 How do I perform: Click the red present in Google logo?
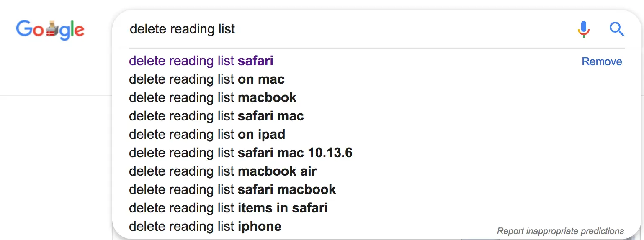point(52,30)
